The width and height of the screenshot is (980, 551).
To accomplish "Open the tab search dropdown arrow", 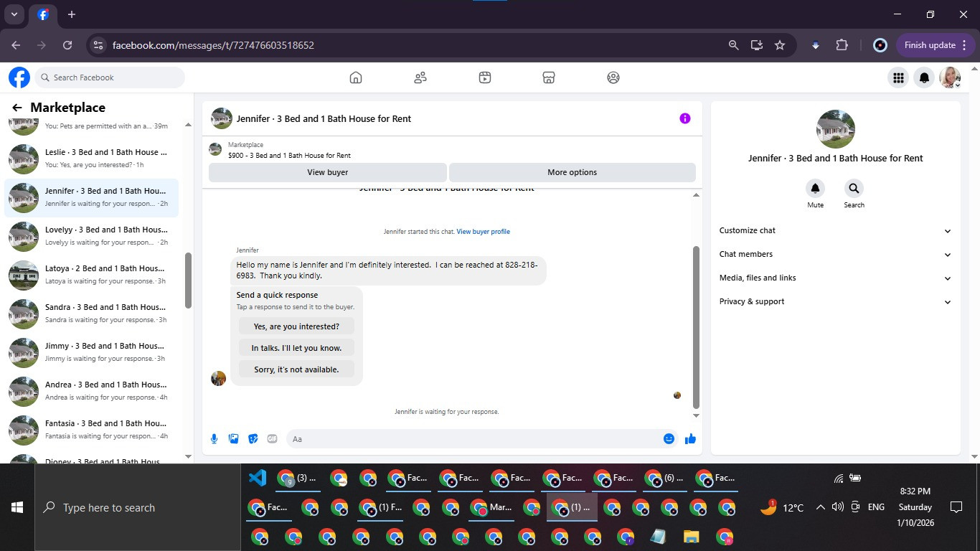I will 14,14.
